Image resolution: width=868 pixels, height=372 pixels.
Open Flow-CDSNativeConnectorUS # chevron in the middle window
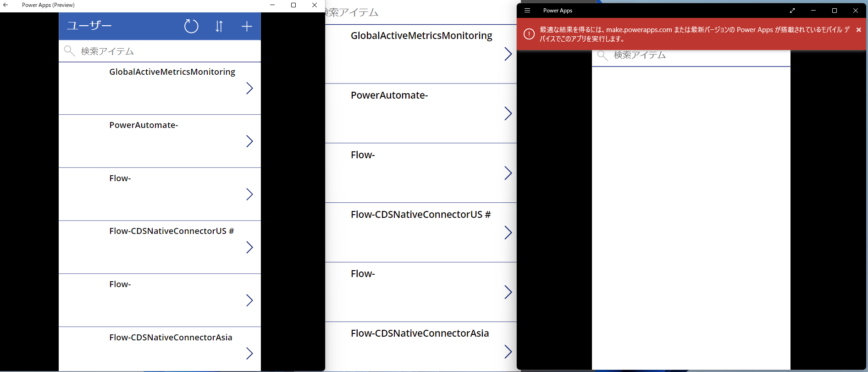point(508,233)
